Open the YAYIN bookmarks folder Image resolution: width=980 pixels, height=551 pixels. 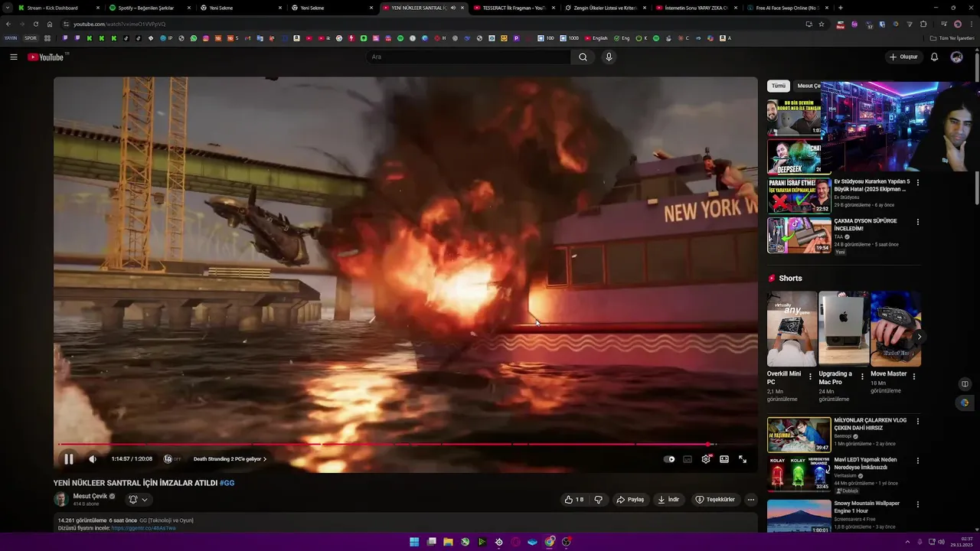[x=11, y=38]
